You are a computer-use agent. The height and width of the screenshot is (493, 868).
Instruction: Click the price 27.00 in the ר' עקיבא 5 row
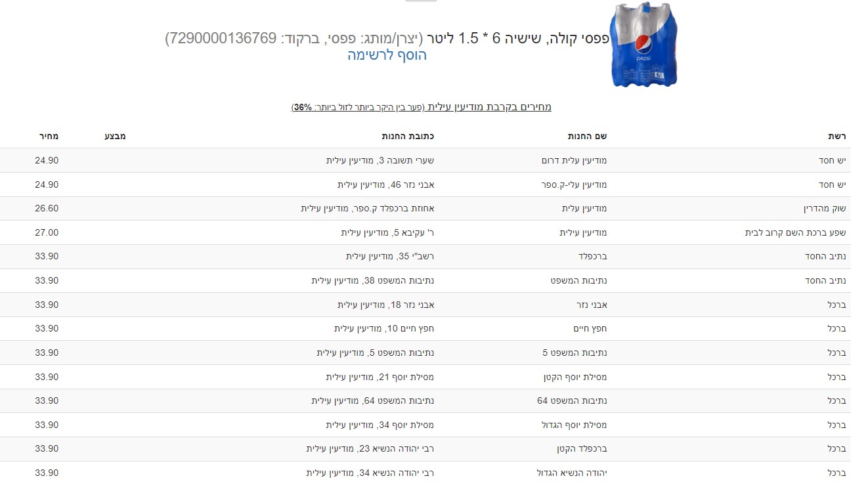47,233
